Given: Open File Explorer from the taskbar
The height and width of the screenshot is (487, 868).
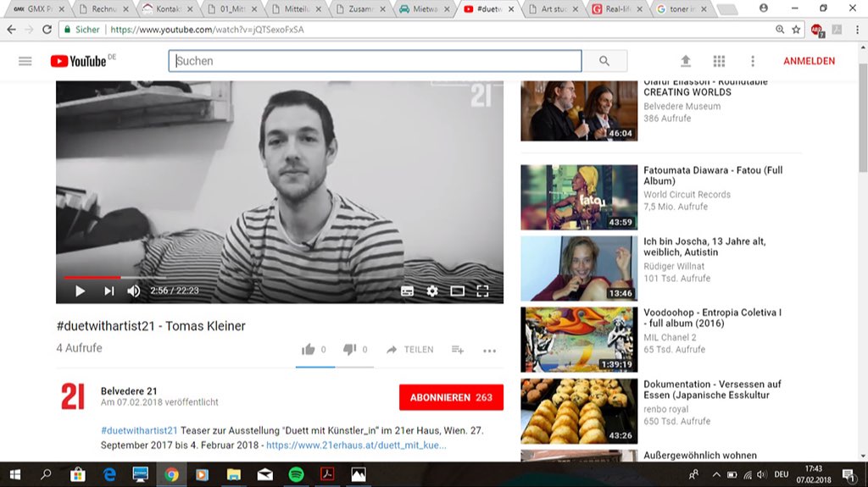Looking at the screenshot, I should (x=234, y=474).
